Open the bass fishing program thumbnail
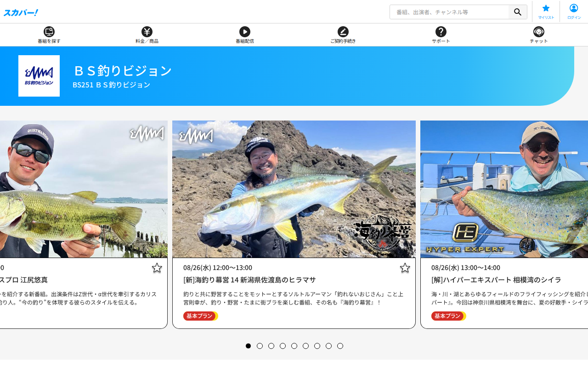 pos(84,189)
